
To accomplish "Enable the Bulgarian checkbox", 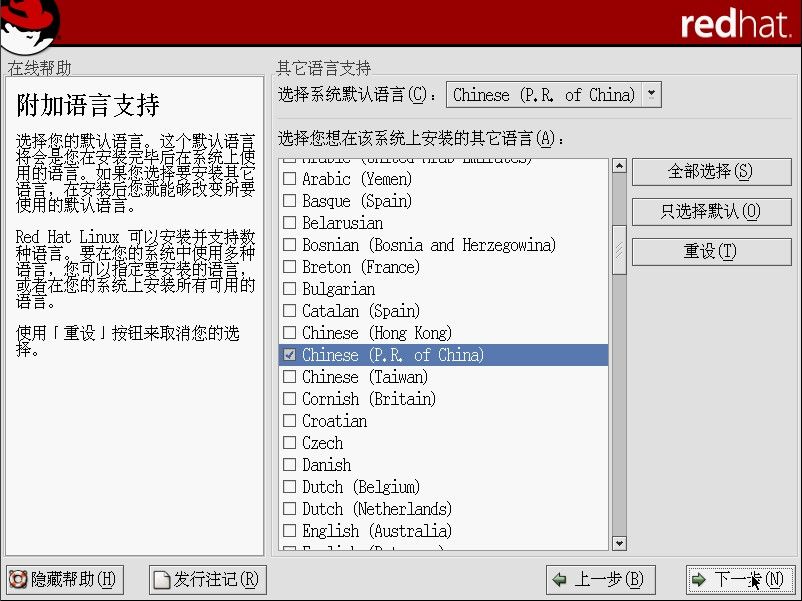I will [289, 288].
